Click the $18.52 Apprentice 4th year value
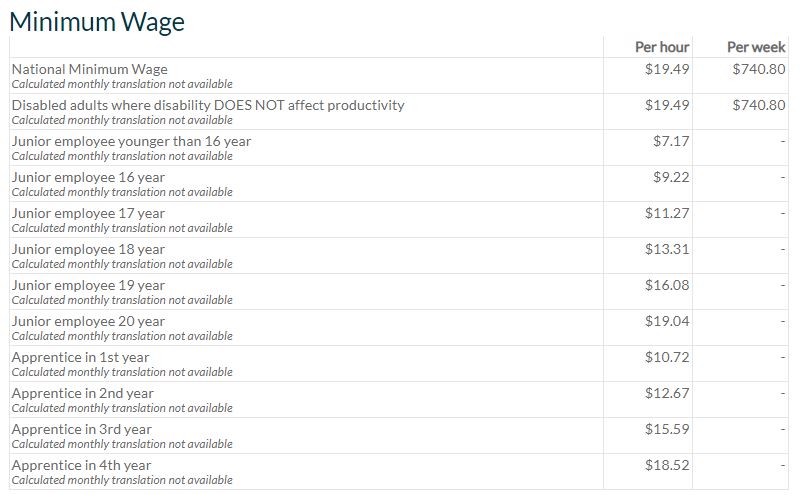800x495 pixels. coord(667,465)
